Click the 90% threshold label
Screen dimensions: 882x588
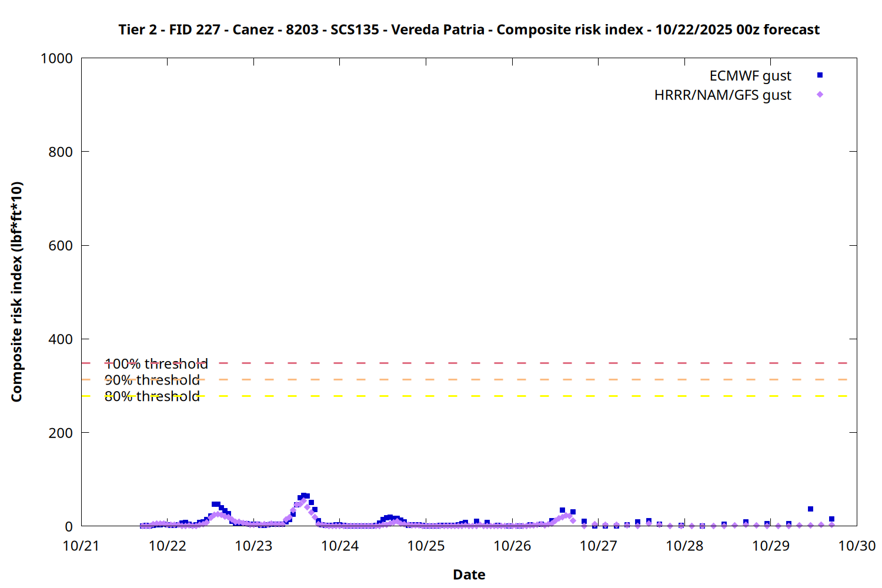click(152, 380)
